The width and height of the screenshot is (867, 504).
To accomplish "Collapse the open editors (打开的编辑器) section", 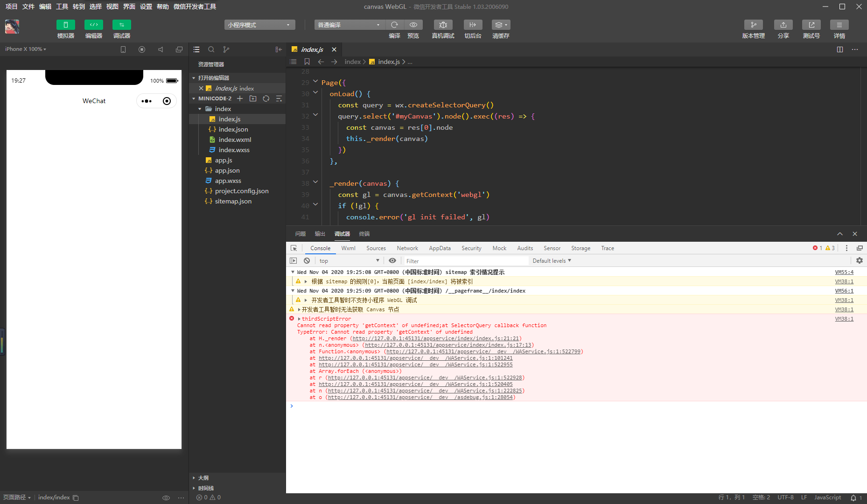I will (x=238, y=78).
